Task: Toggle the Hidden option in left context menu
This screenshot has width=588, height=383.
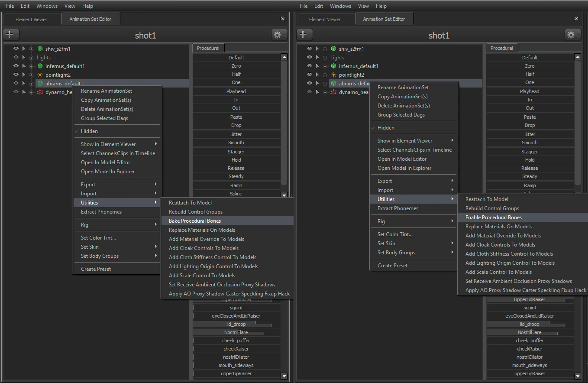Action: pos(89,131)
